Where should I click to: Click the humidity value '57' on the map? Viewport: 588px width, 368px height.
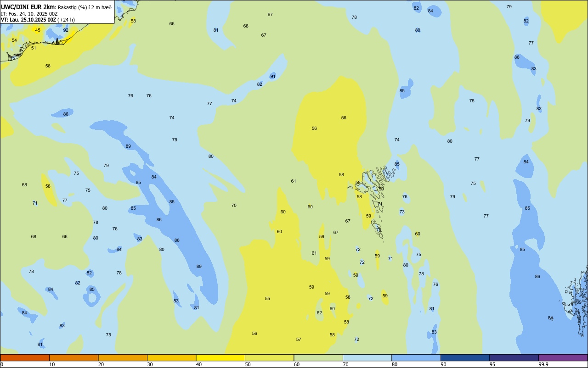tap(299, 340)
